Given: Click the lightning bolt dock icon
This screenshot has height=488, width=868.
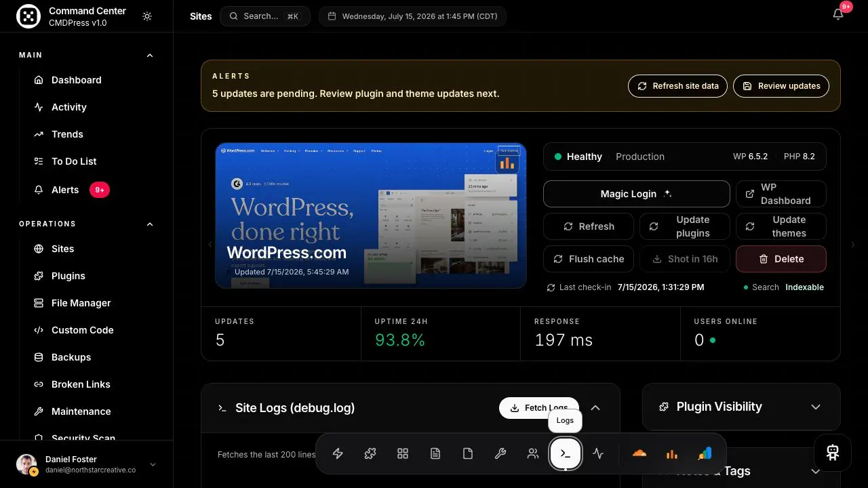Looking at the screenshot, I should (x=338, y=454).
